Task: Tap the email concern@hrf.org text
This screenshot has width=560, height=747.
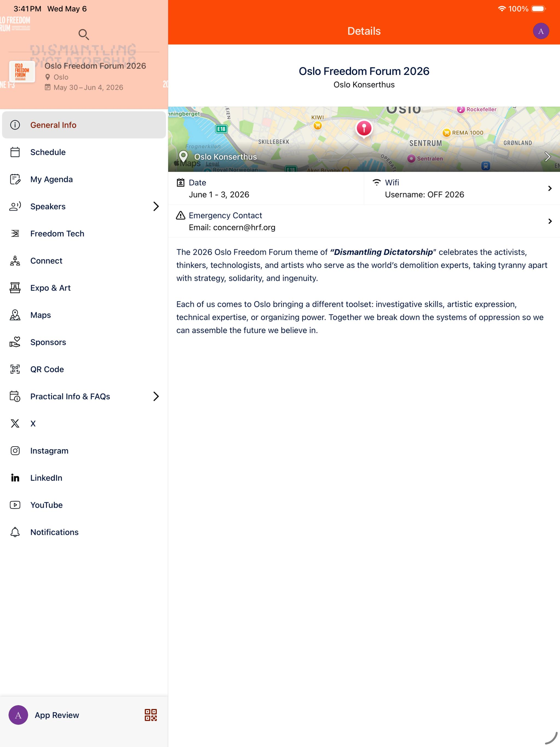Action: [244, 227]
